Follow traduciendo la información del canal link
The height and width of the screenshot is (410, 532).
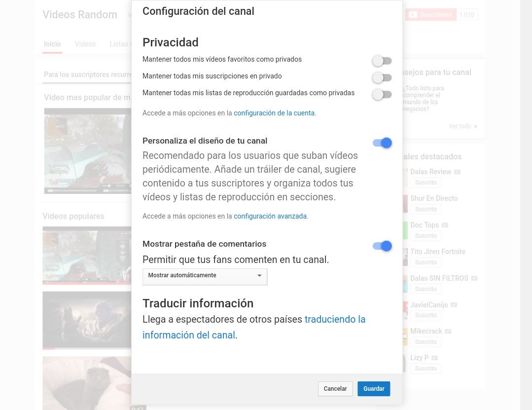254,327
